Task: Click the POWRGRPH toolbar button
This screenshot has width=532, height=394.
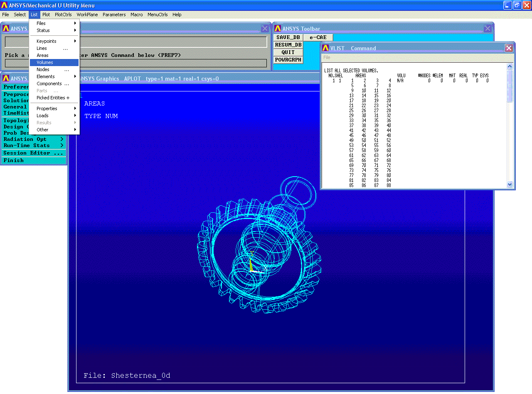Action: [288, 60]
